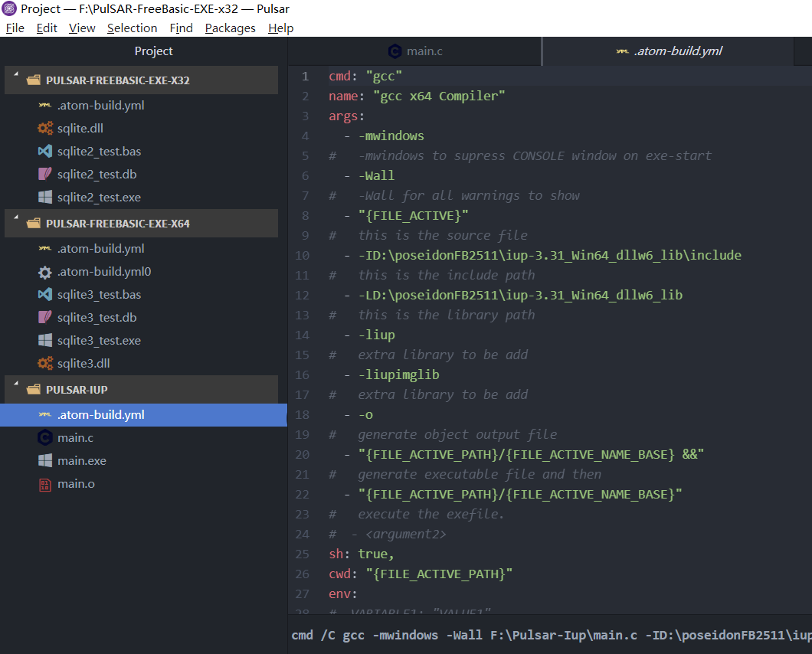Open sqlite.dll in the tree

(80, 128)
